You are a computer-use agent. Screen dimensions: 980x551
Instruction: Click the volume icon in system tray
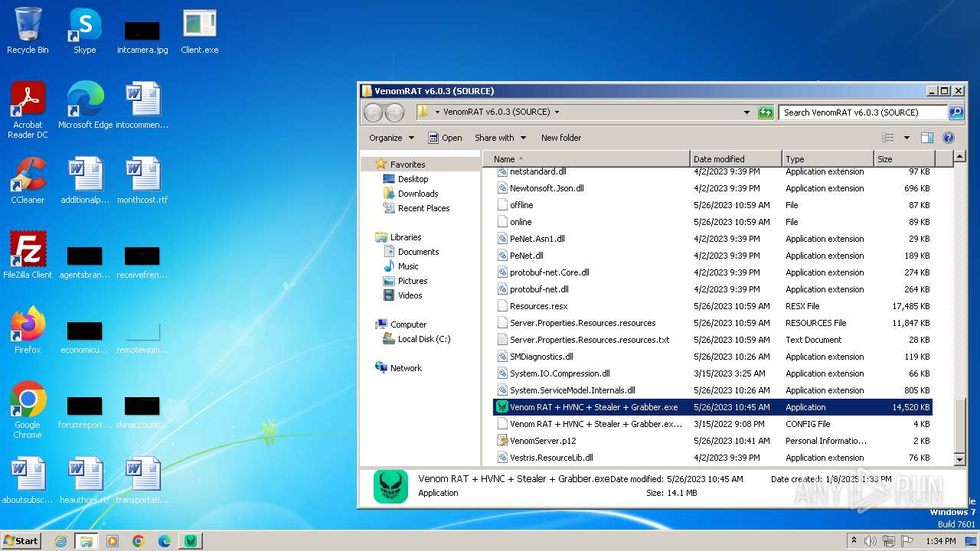(871, 541)
